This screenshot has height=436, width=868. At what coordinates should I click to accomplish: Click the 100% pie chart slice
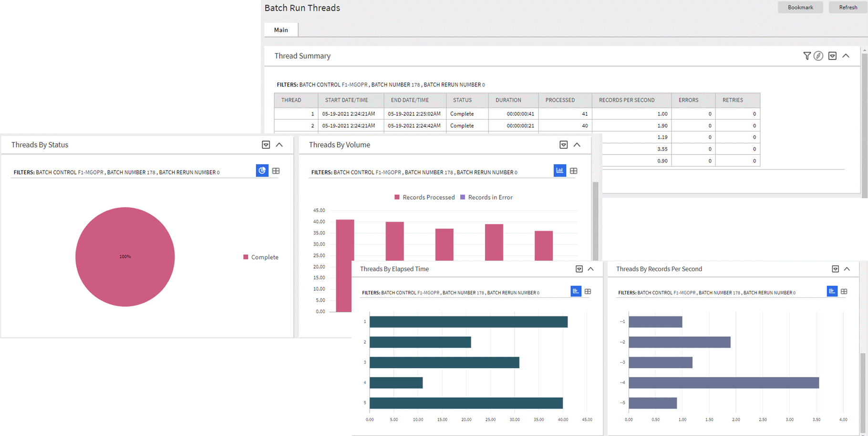click(125, 256)
